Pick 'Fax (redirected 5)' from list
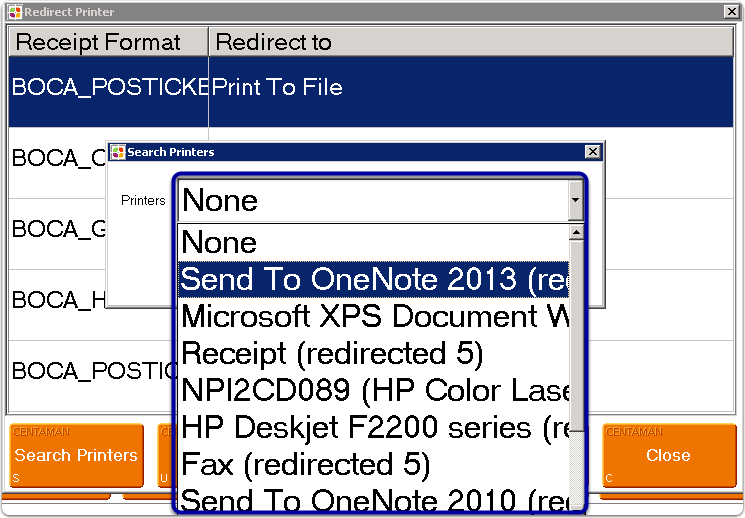745x518 pixels. click(373, 464)
